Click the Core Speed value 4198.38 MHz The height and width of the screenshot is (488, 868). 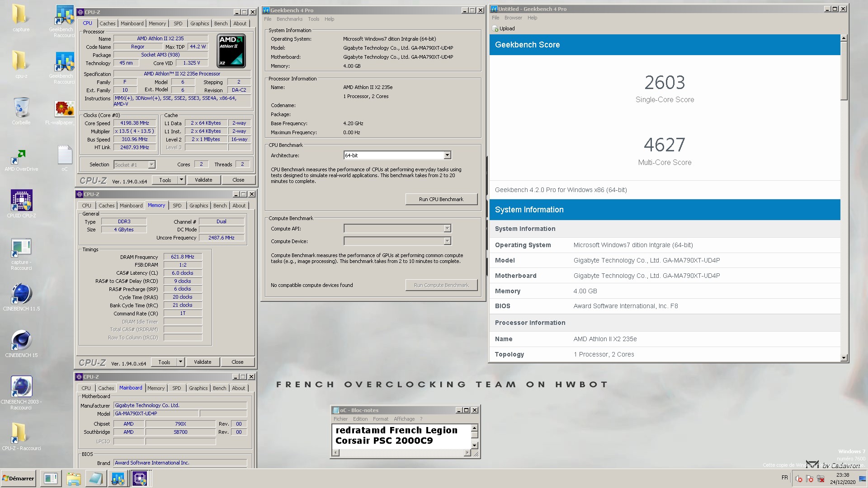(x=135, y=123)
